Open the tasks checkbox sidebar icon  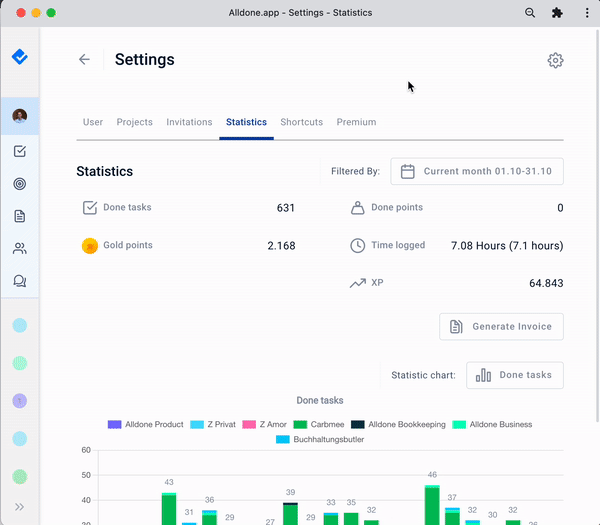(20, 151)
